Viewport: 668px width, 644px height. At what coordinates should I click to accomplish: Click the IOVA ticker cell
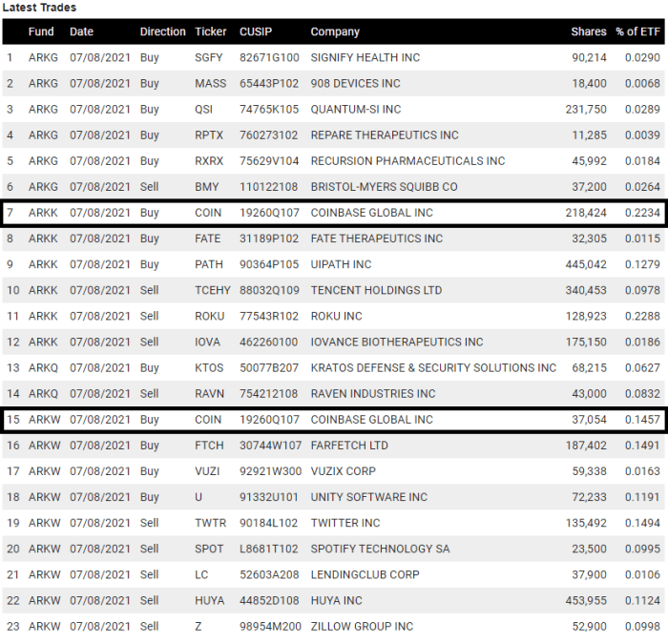click(207, 342)
